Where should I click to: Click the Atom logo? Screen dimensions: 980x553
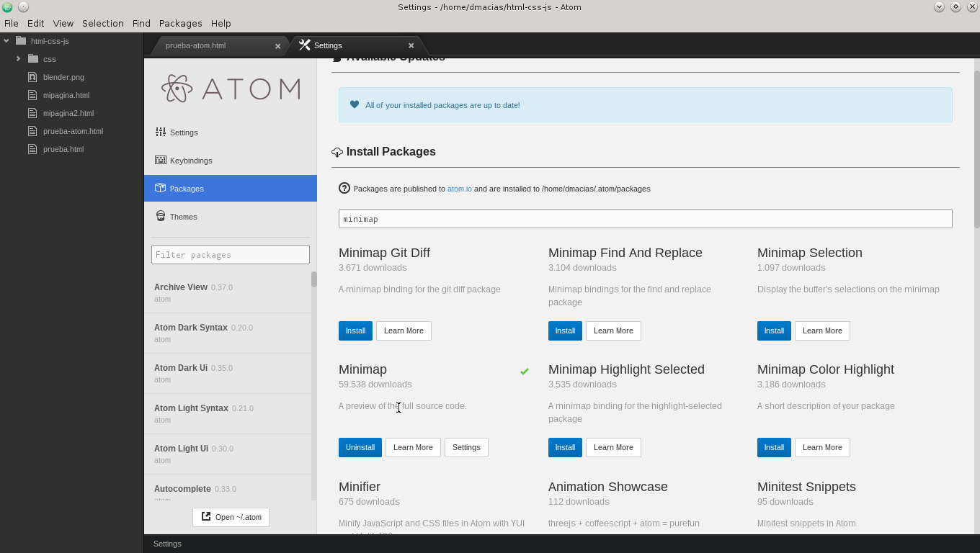click(x=231, y=89)
